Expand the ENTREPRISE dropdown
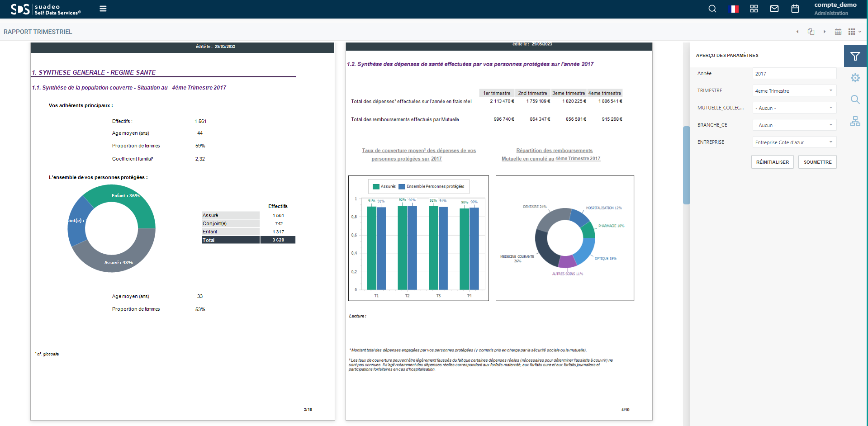Image resolution: width=868 pixels, height=426 pixels. tap(794, 142)
